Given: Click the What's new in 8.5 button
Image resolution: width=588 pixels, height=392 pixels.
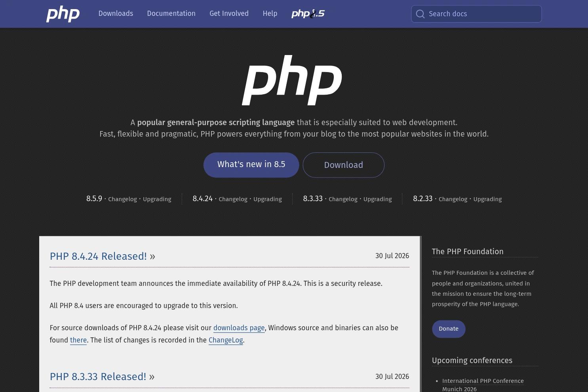Looking at the screenshot, I should [x=251, y=165].
